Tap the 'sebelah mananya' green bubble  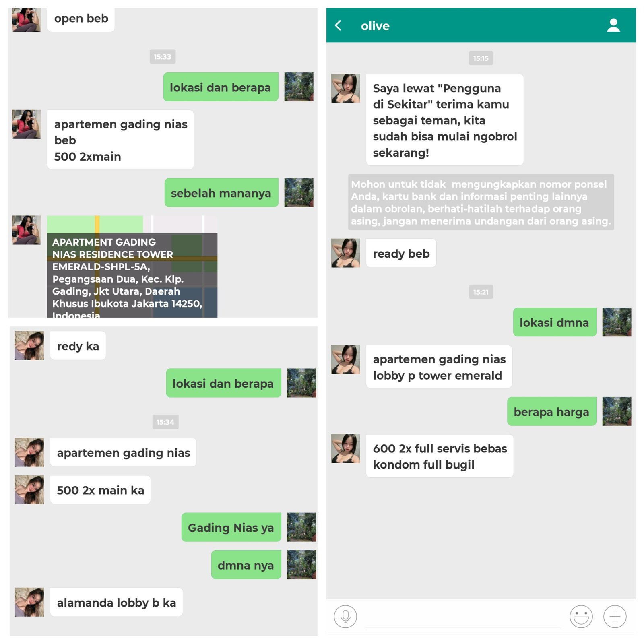(221, 192)
